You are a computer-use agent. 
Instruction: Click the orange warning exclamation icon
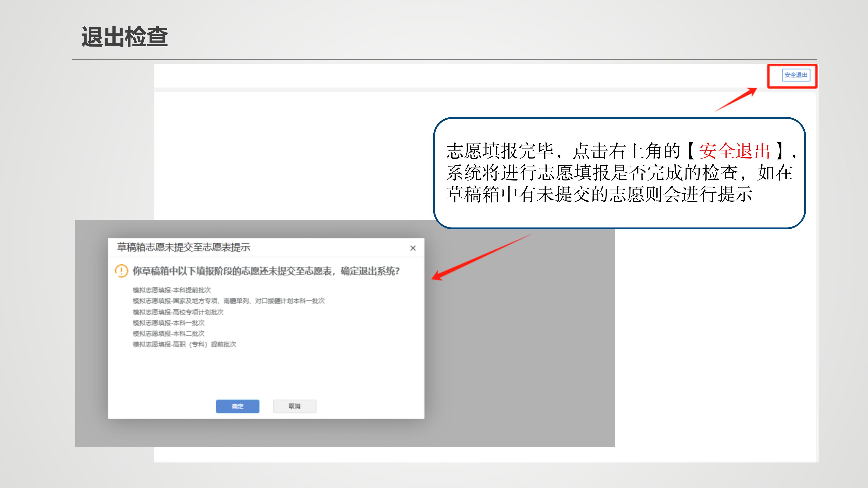(x=121, y=271)
